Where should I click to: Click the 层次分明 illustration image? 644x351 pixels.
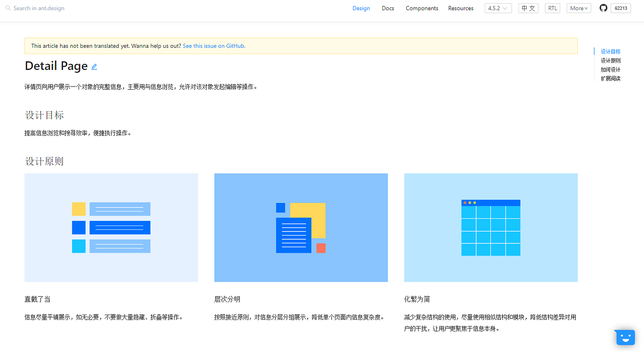point(301,228)
